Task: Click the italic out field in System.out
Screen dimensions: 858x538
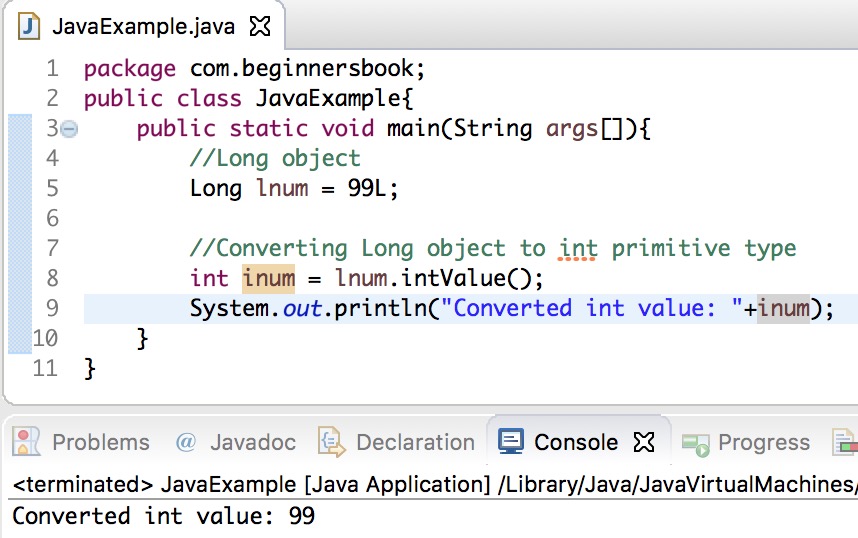Action: [303, 309]
